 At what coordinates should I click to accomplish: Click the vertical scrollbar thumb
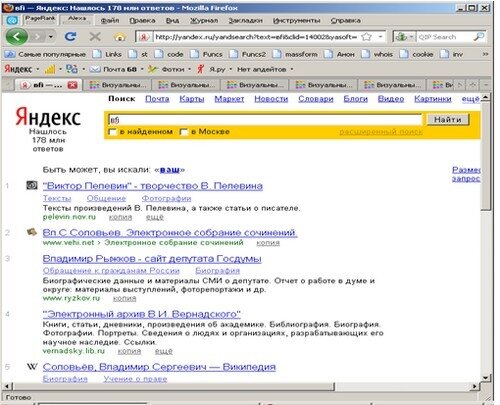point(486,155)
